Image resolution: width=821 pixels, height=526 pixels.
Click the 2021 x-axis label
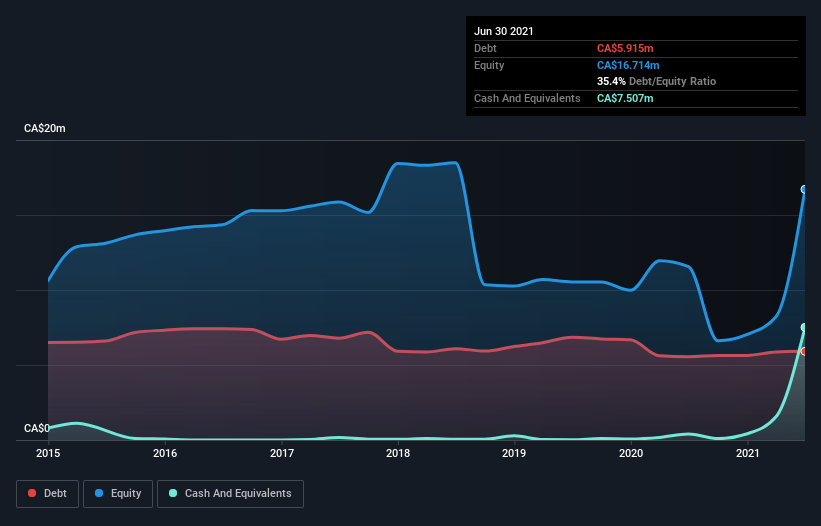click(x=748, y=453)
